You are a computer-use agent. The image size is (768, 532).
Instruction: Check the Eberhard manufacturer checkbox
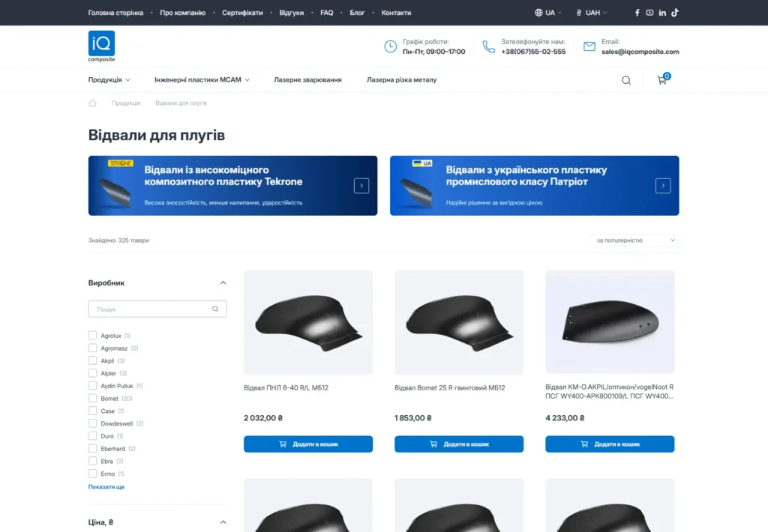[x=92, y=448]
